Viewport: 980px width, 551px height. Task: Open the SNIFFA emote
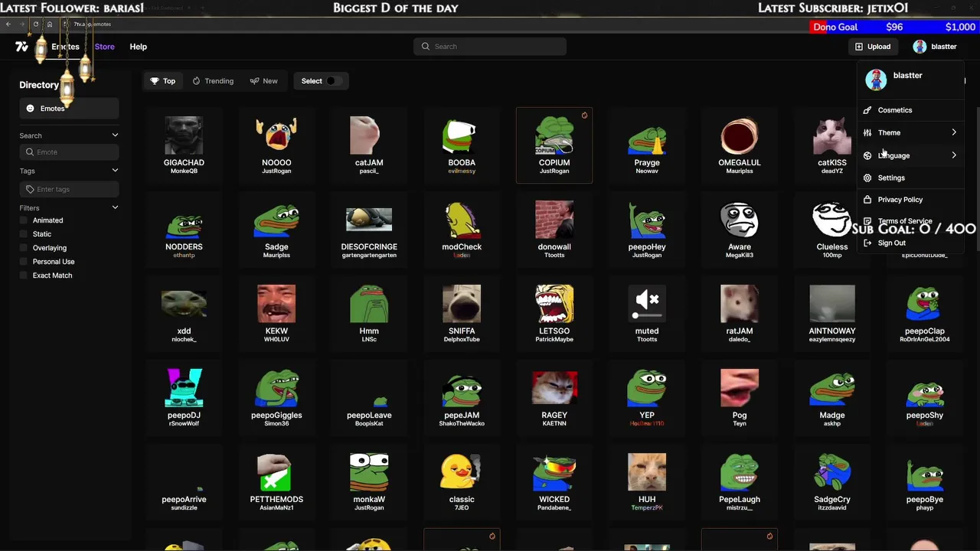click(x=462, y=314)
